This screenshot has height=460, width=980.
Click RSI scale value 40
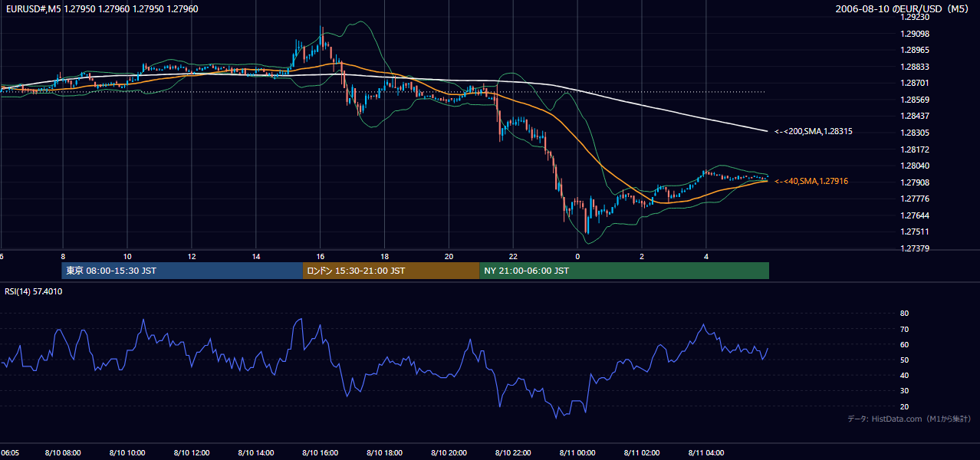(x=904, y=375)
